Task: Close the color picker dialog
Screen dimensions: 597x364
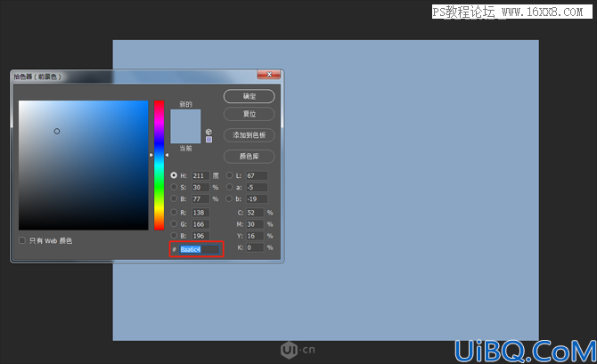Action: [269, 74]
